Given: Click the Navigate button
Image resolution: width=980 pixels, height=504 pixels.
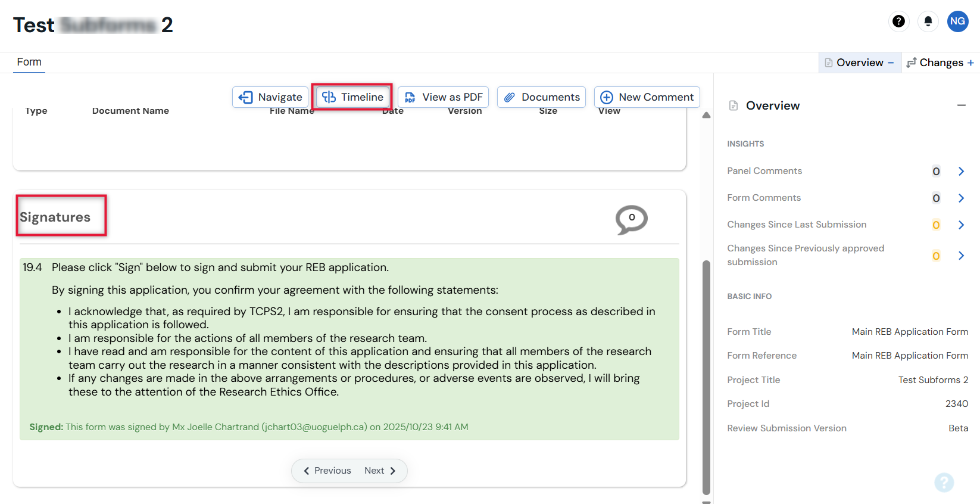Looking at the screenshot, I should (x=270, y=97).
